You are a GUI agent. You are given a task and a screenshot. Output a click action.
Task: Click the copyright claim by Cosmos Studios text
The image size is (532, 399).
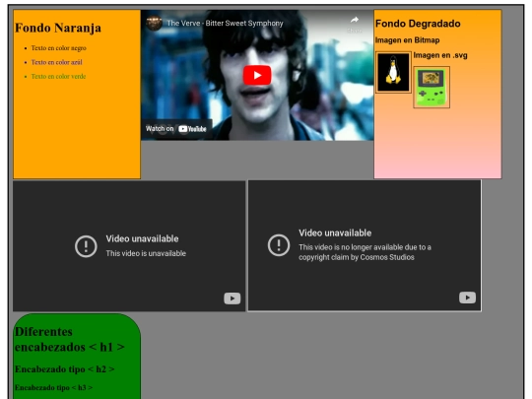[x=365, y=252]
